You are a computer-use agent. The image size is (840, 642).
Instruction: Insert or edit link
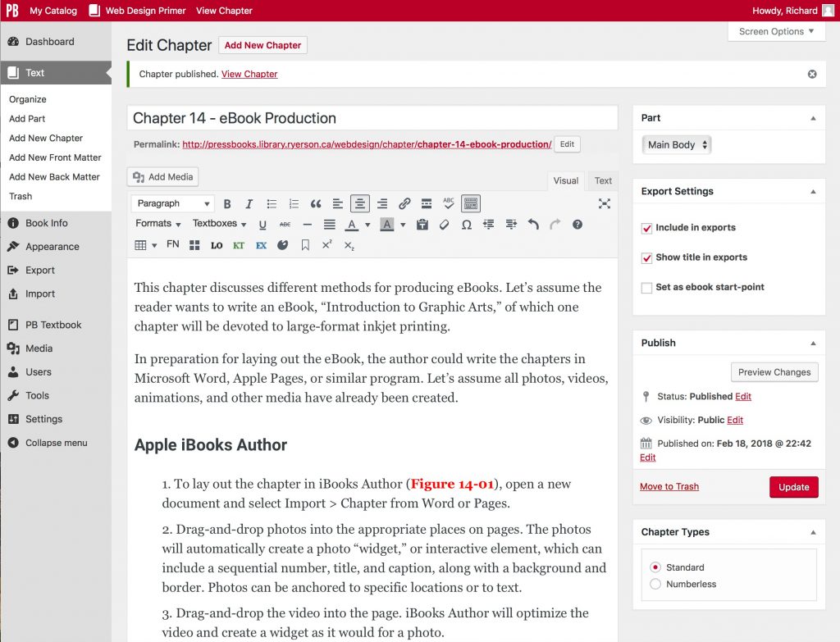[x=404, y=204]
